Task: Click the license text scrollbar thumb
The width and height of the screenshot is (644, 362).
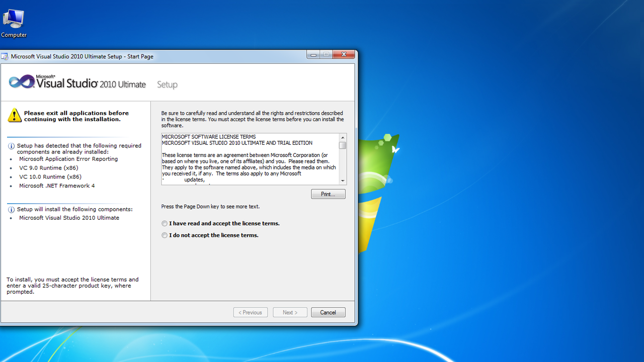Action: [343, 145]
